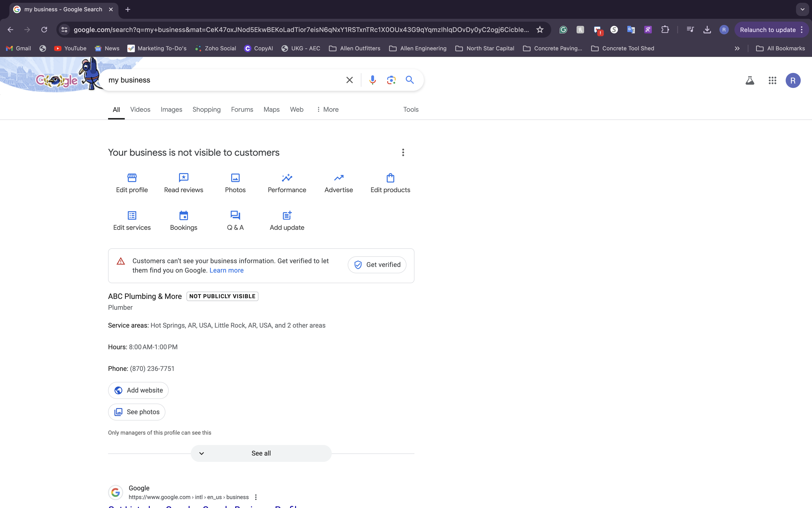Reload the page
This screenshot has height=508, width=812.
click(44, 30)
